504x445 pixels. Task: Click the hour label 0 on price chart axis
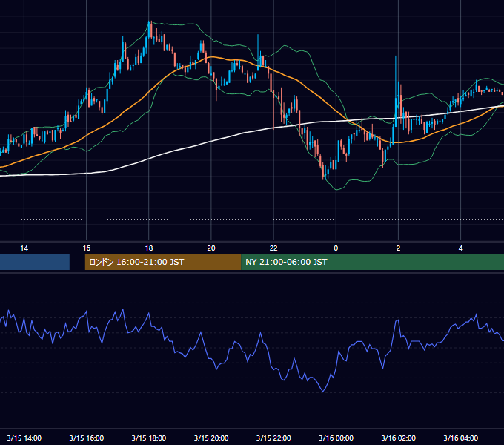point(336,248)
